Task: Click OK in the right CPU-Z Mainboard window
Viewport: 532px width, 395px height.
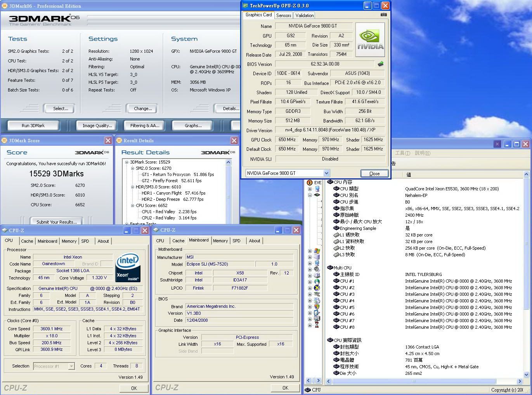Action: point(285,388)
